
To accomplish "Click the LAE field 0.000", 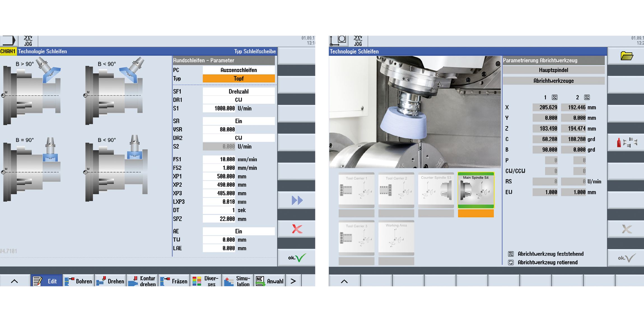I will point(219,248).
